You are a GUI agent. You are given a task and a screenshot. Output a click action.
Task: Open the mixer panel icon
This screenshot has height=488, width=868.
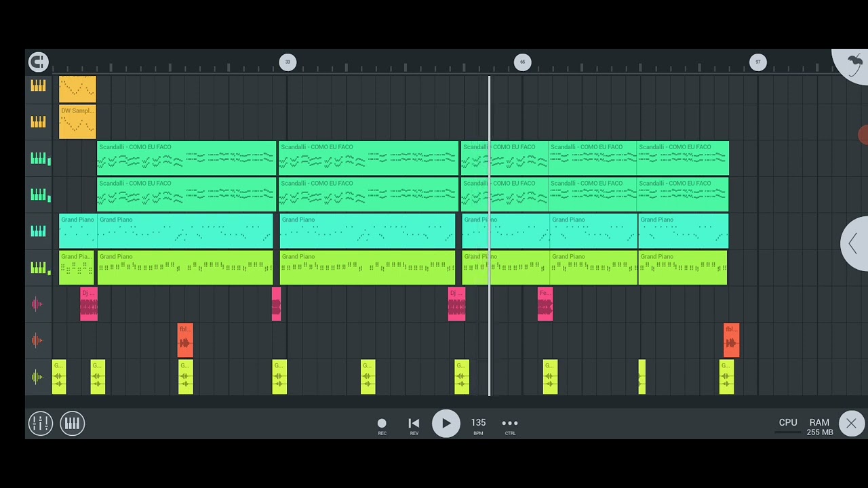(x=40, y=424)
